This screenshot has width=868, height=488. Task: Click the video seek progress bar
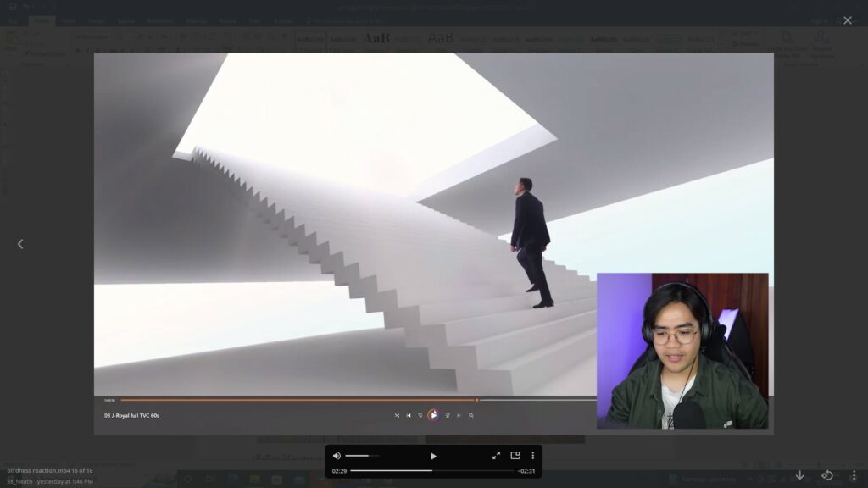(x=432, y=470)
